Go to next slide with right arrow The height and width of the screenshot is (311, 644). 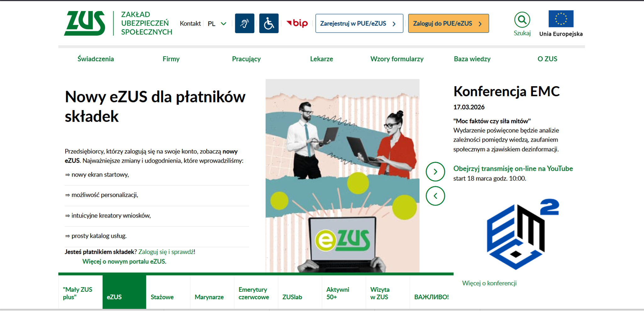pyautogui.click(x=435, y=172)
